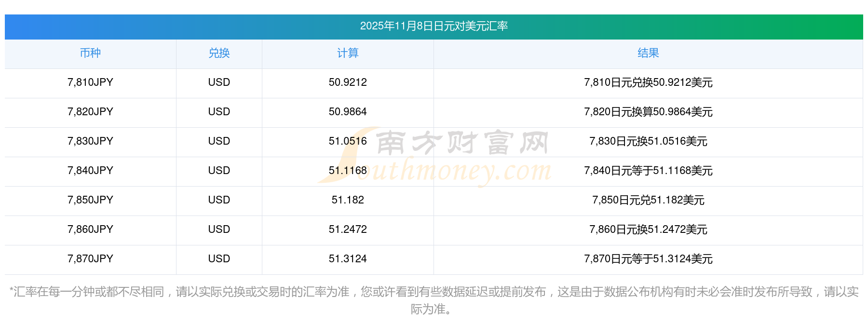Click the exchange rate disclaimer footnote
The width and height of the screenshot is (868, 324).
[x=434, y=300]
